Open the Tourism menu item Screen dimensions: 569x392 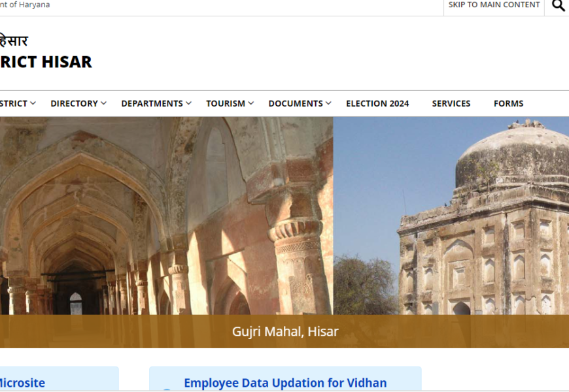tap(226, 104)
